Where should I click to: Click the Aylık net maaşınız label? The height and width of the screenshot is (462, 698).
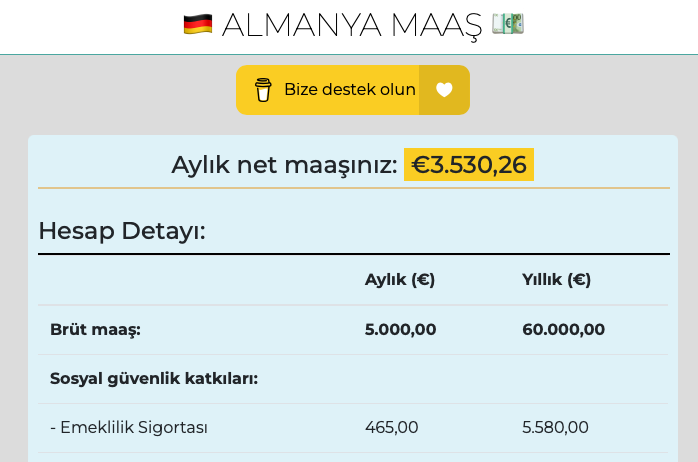click(284, 165)
